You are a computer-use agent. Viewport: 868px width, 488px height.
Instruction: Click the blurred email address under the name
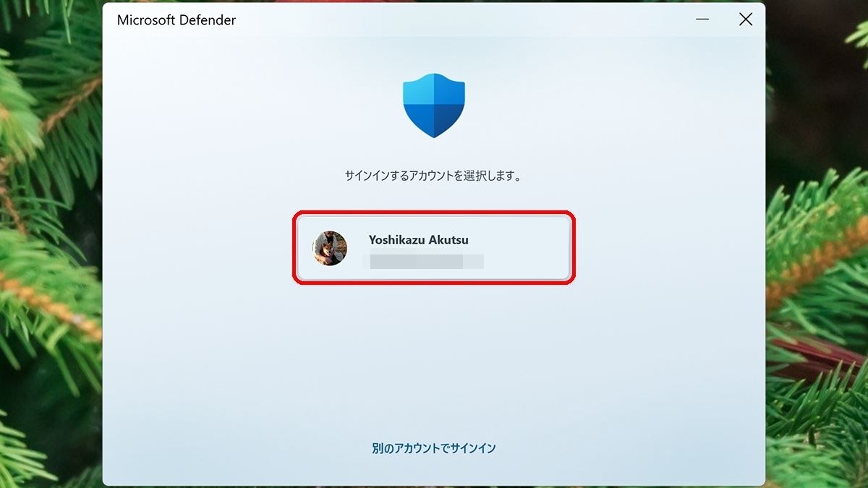[427, 261]
